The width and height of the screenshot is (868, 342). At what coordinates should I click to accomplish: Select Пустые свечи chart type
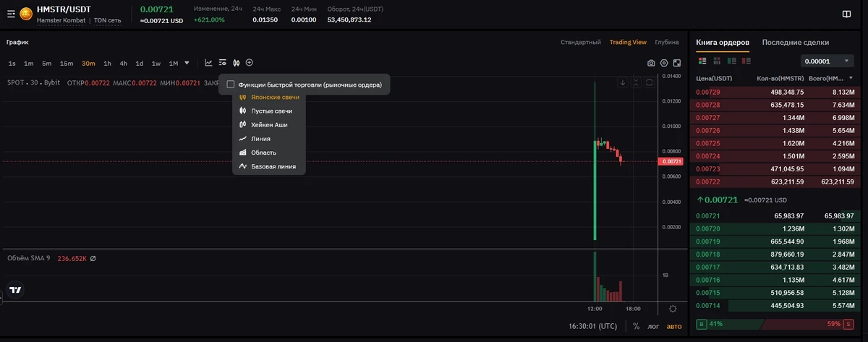[269, 111]
